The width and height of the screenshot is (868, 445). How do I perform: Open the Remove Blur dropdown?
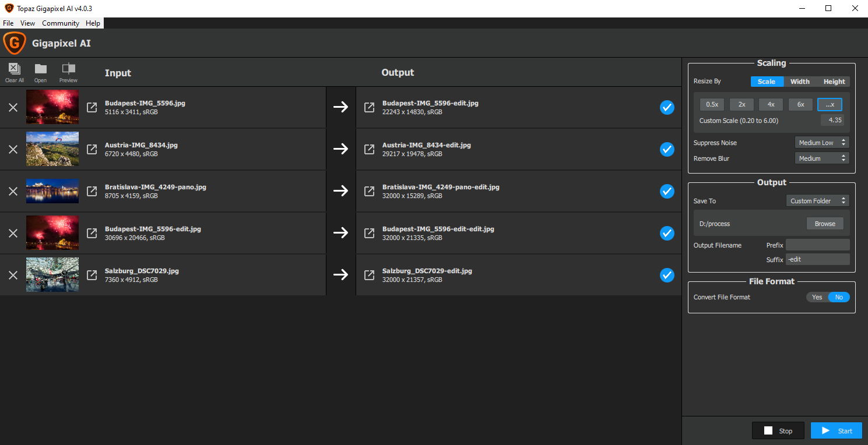[821, 158]
